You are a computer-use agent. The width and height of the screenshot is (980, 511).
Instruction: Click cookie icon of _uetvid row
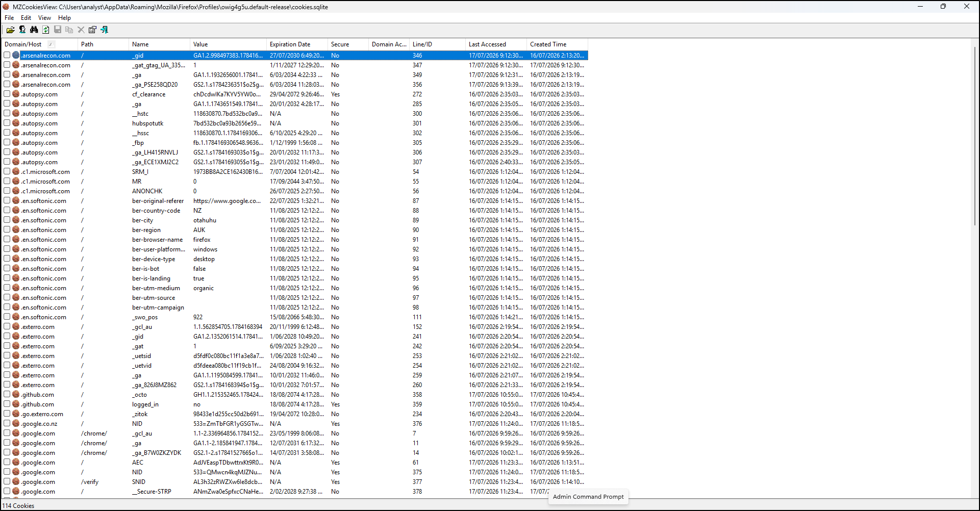(16, 365)
